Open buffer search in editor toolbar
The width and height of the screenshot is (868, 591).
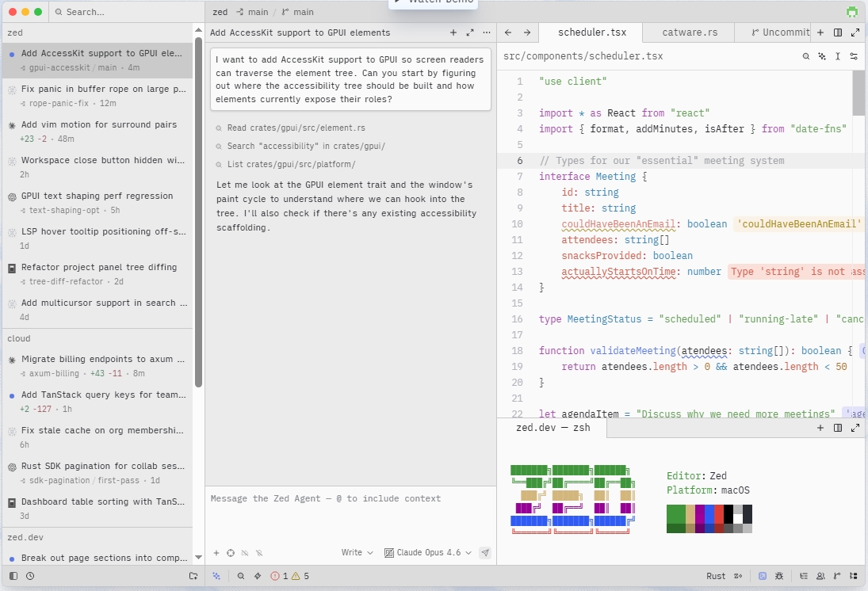pos(806,56)
